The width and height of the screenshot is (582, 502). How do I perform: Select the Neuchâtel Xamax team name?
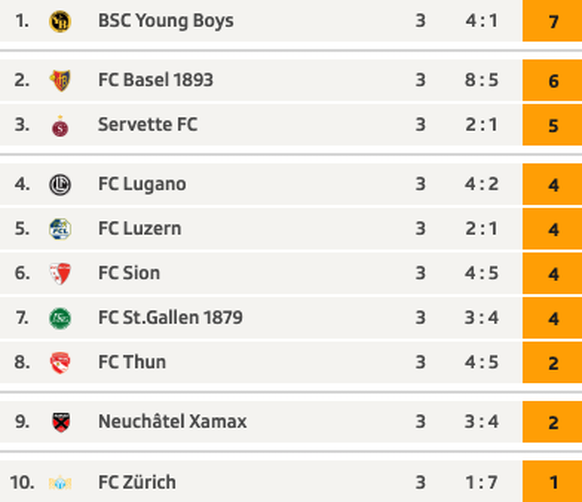coord(172,421)
